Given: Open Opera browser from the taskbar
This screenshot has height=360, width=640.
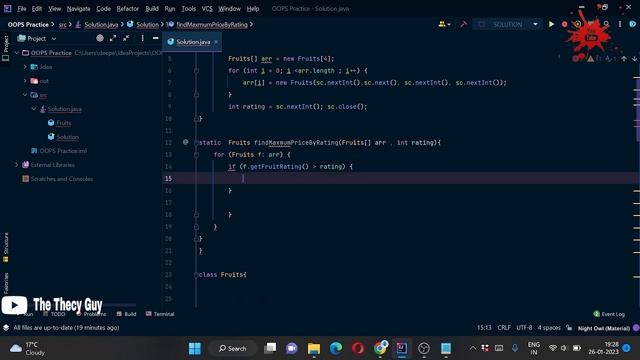Looking at the screenshot, I should tap(358, 348).
